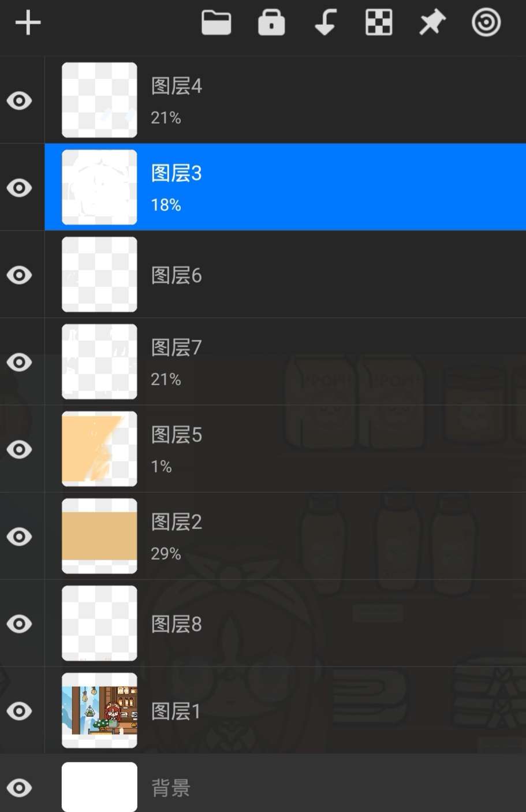Click the 21% opacity value of 图层4
Viewport: 526px width, 812px height.
pos(166,118)
